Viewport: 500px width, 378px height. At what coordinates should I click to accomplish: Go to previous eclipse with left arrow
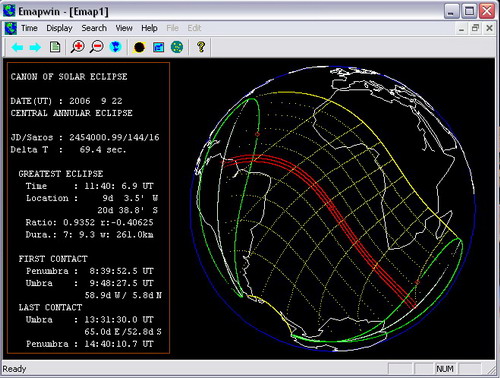pyautogui.click(x=17, y=47)
